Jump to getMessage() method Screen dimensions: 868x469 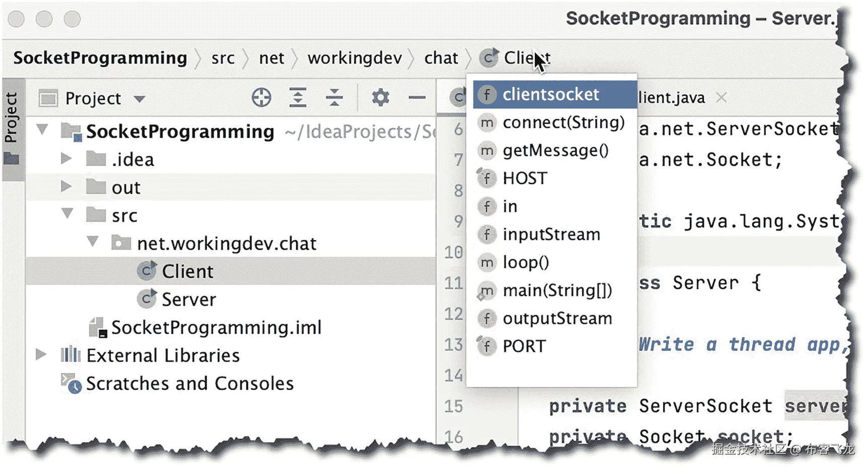point(555,151)
